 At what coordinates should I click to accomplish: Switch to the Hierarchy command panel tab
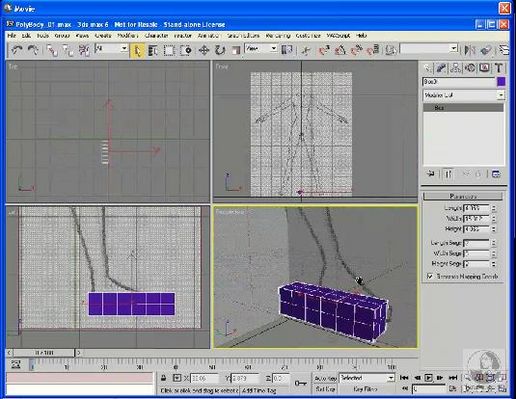coord(456,68)
